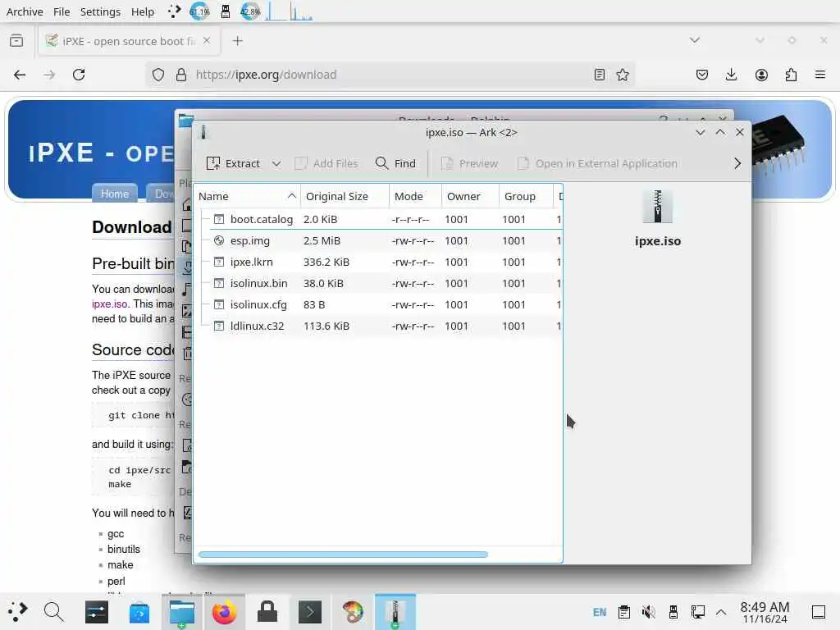The width and height of the screenshot is (840, 630).
Task: Click the Home tab on iPXE site
Action: 115,194
